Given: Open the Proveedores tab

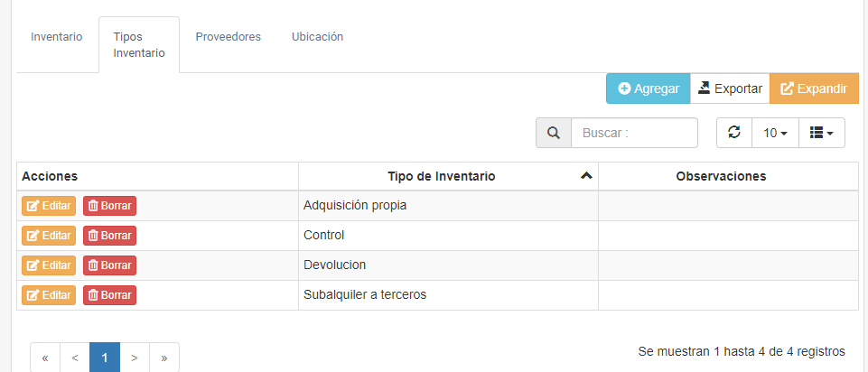Looking at the screenshot, I should pos(228,37).
